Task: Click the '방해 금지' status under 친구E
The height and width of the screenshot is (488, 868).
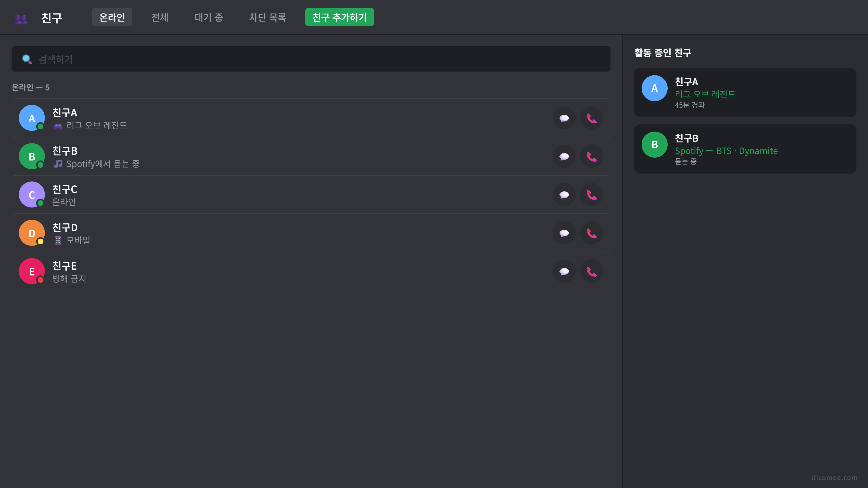Action: click(69, 279)
